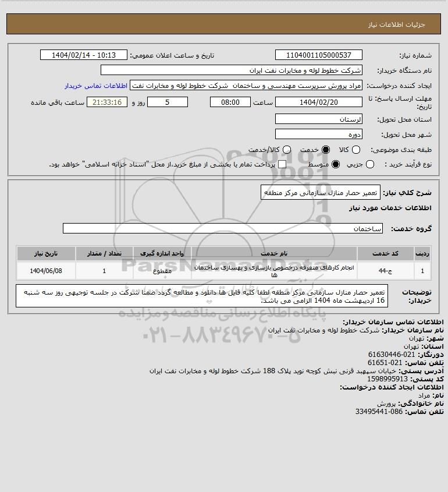Click the unit cell مقطوع

coord(162,271)
